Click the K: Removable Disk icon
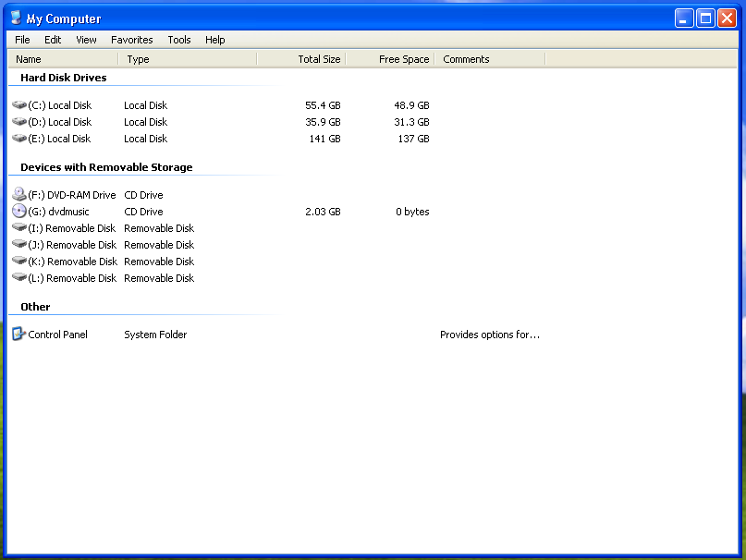 tap(19, 261)
